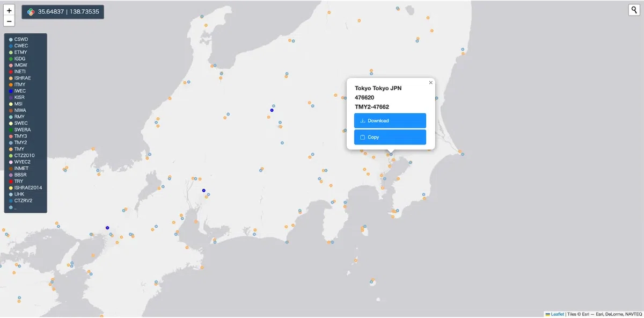Click the TMY2-47662 dataset label
644x318 pixels.
pos(372,107)
